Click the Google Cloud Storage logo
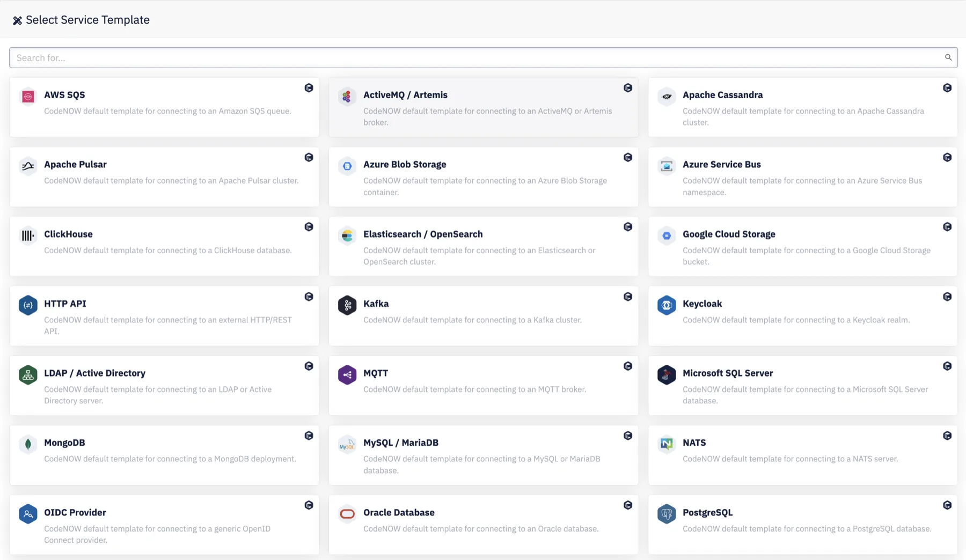Screen dimensions: 966x560 click(667, 235)
